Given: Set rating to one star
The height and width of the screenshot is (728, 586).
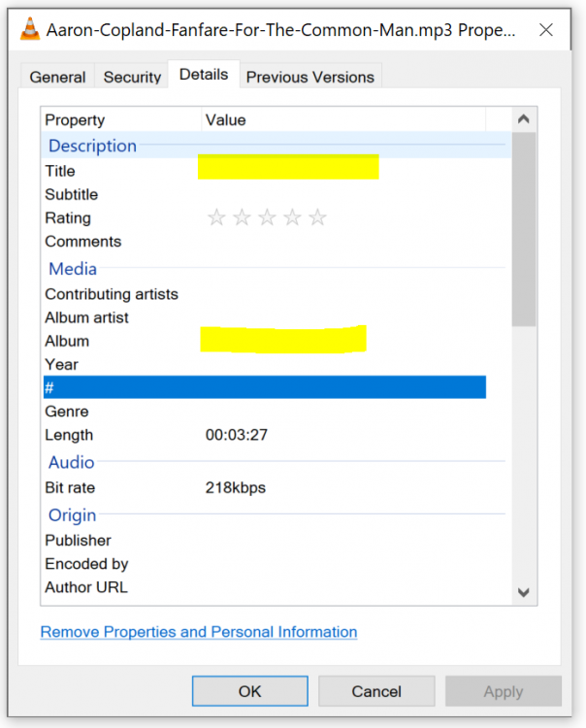Looking at the screenshot, I should click(216, 217).
